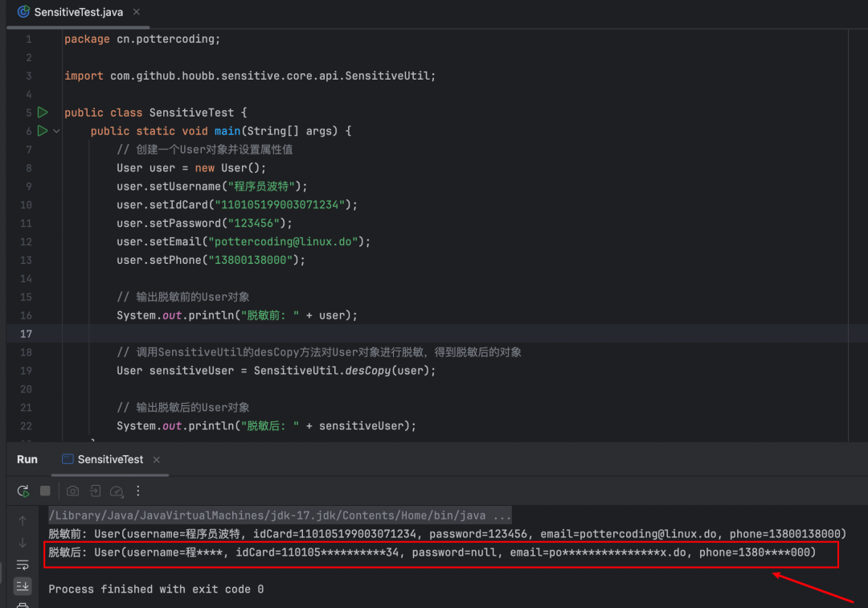868x608 pixels.
Task: Collapse the main method fold chevron
Action: [56, 131]
